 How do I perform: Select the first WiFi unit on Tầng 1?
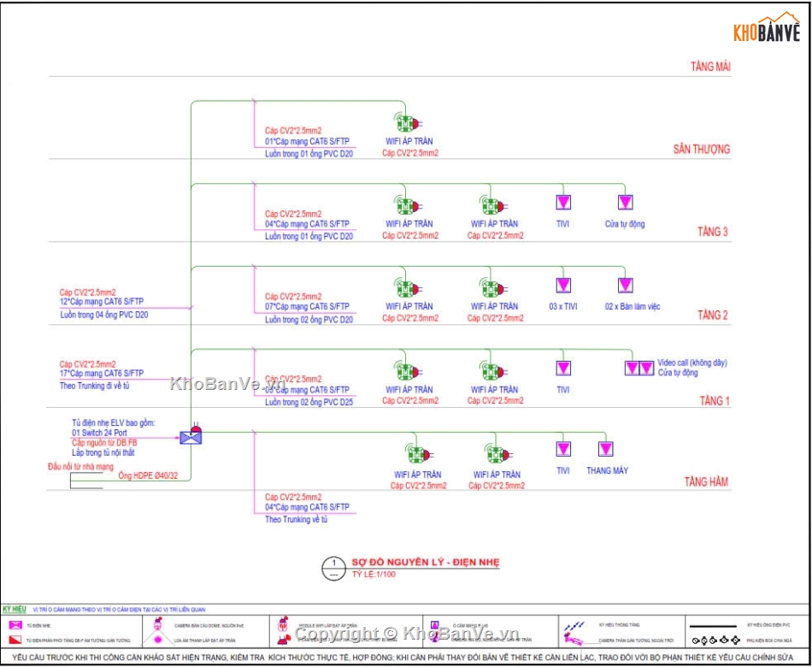point(409,371)
